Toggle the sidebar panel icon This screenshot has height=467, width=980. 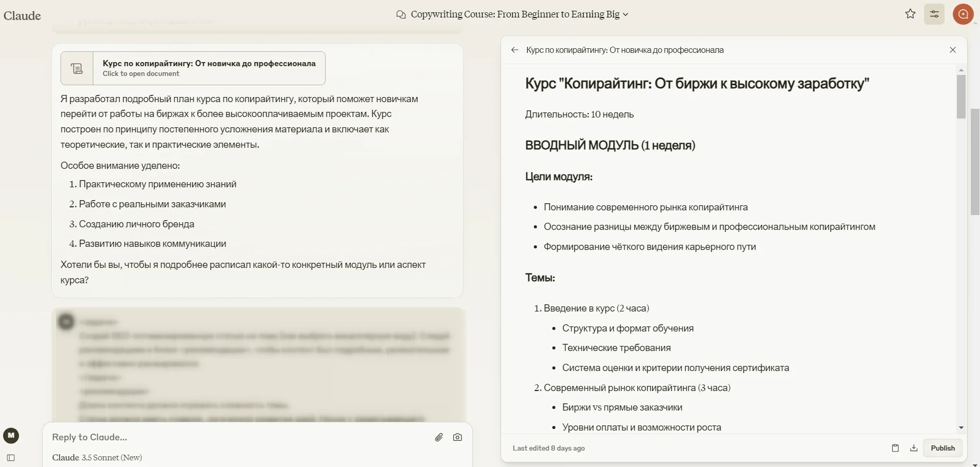click(x=11, y=458)
